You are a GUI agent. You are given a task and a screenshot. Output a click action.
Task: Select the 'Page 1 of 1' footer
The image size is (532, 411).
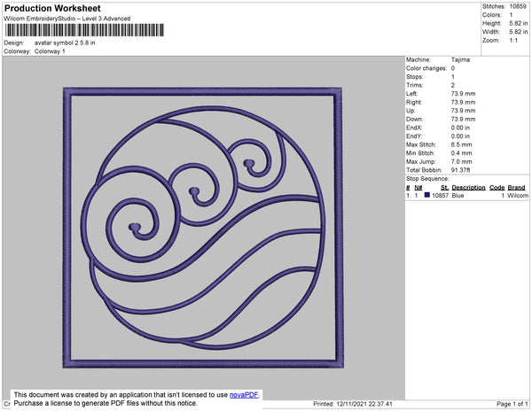coord(512,404)
